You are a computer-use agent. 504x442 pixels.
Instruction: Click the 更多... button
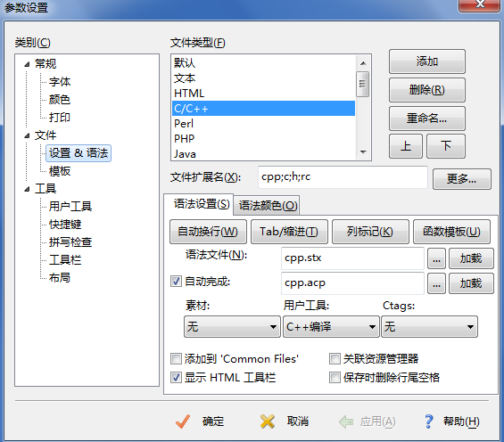[461, 179]
